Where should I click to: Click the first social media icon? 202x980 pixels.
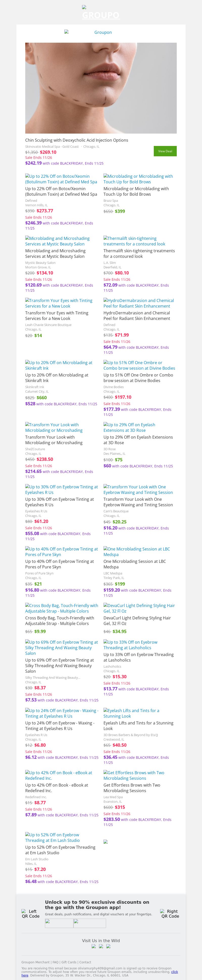pyautogui.click(x=94, y=946)
